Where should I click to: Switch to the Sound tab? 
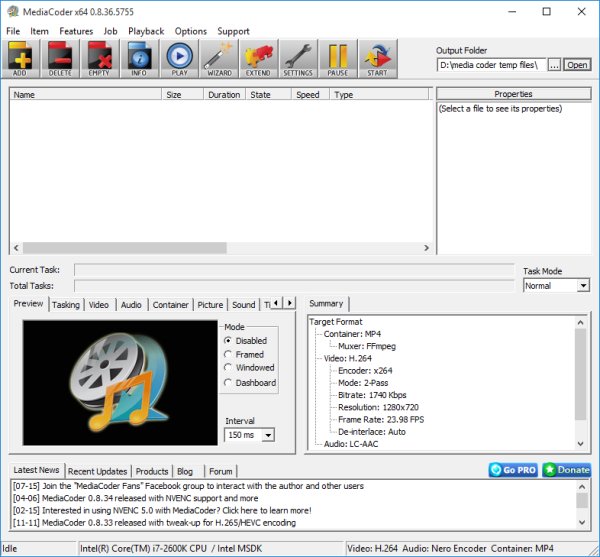click(243, 305)
